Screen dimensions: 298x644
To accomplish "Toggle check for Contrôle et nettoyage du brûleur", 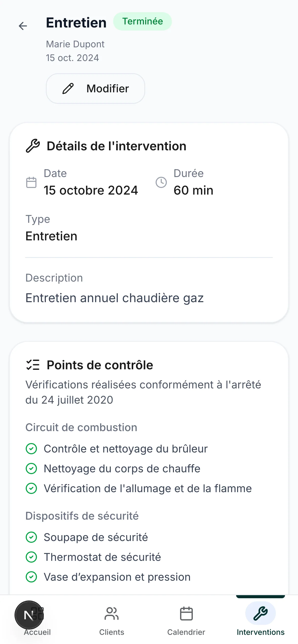I will tap(31, 449).
